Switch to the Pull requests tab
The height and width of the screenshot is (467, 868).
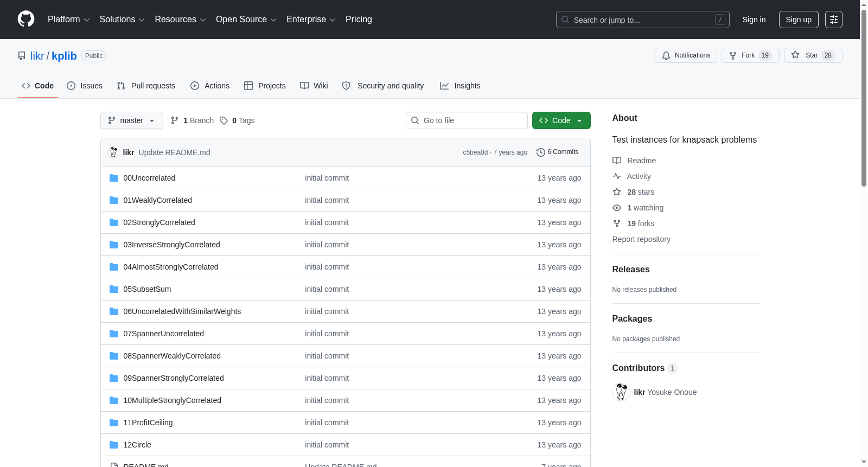[x=146, y=86]
